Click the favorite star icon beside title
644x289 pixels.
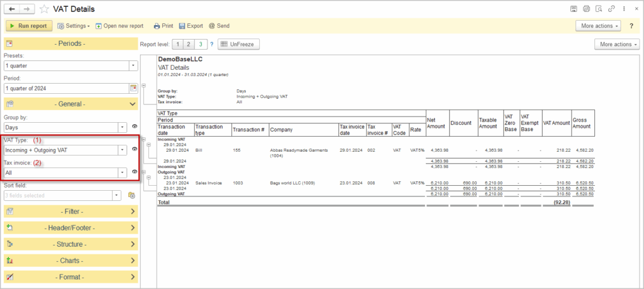44,9
